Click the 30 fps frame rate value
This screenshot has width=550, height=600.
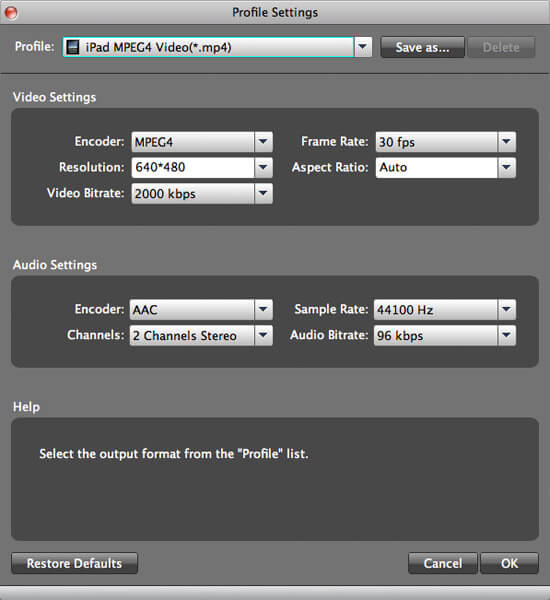coord(397,142)
